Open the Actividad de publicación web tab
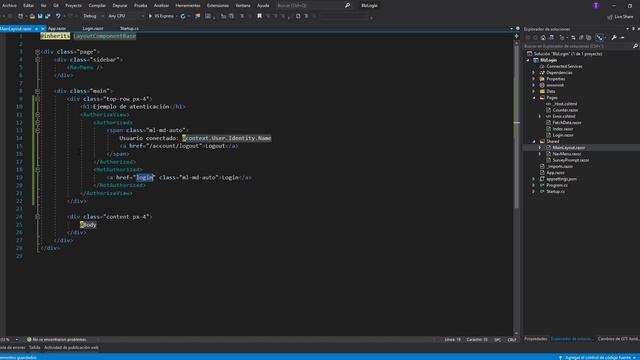Viewport: 640px width, 360px height. click(71, 348)
